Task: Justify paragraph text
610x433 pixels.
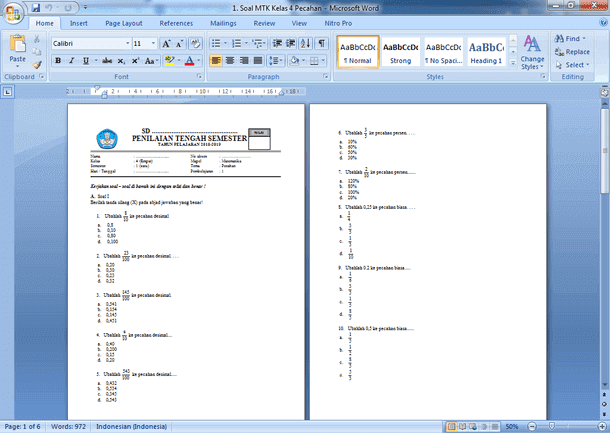Action: [x=258, y=61]
